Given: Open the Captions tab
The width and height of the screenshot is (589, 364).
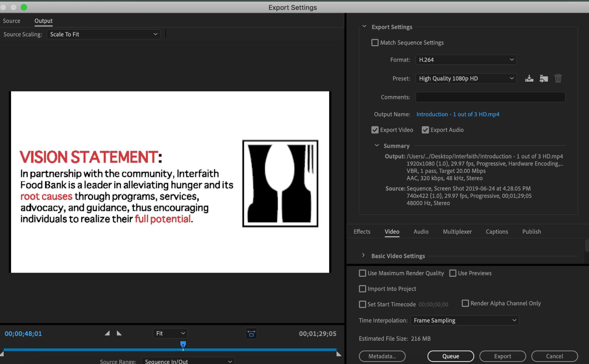Looking at the screenshot, I should point(497,232).
